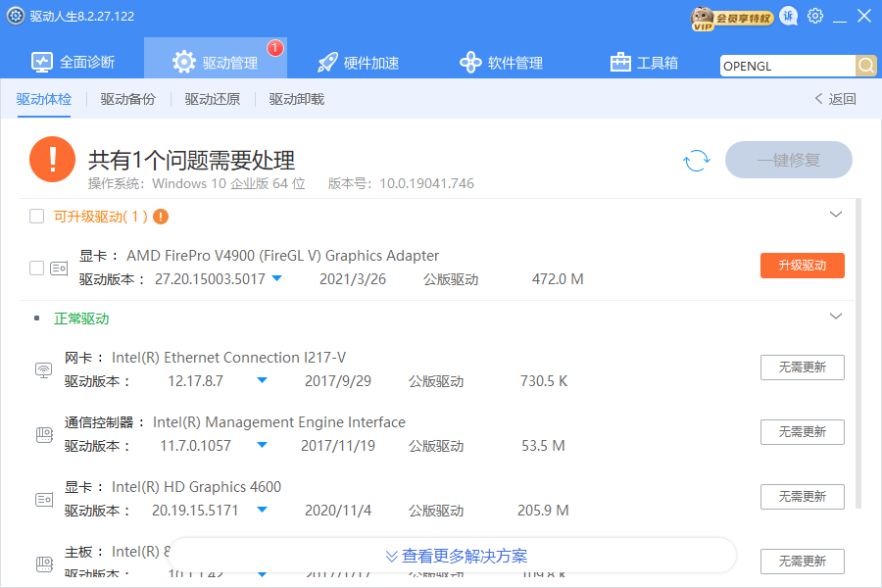
Task: Click 无需更新 for Intel HD Graphics 4600
Action: [x=802, y=497]
